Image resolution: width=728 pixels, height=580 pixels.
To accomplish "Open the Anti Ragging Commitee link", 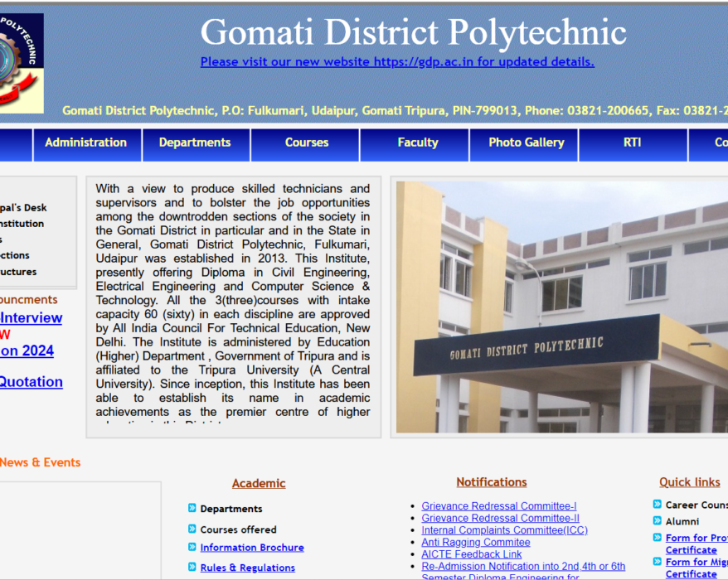I will tap(476, 543).
